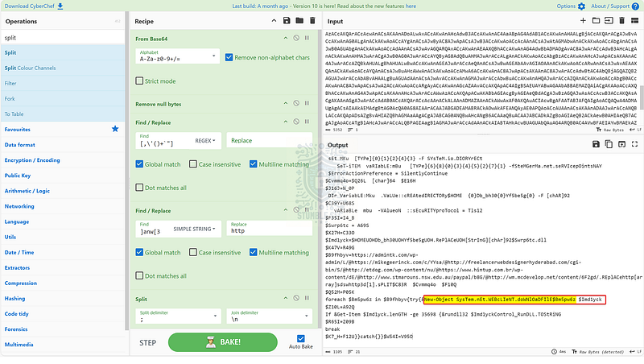Screen dimensions: 644x364
Task: Reset the pane layout
Action: (x=634, y=21)
